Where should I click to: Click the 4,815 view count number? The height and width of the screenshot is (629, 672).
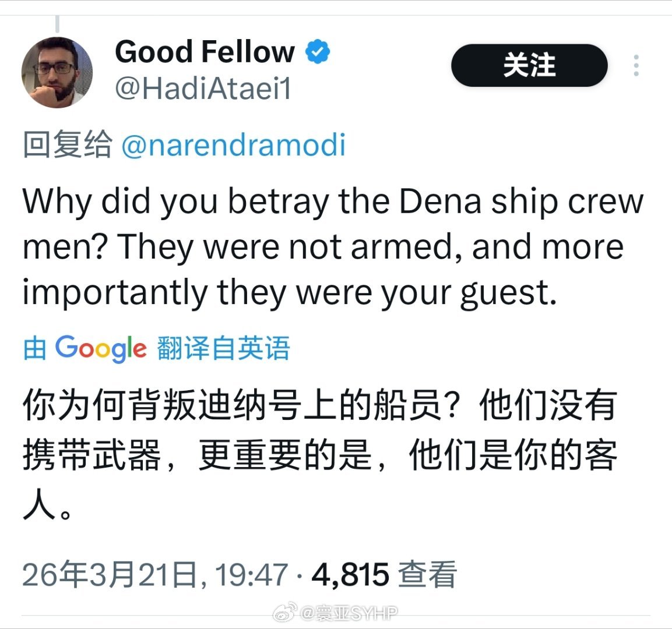[350, 575]
